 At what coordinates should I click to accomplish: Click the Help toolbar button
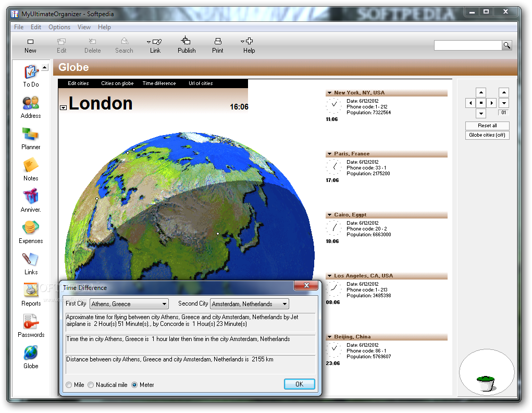pos(249,46)
